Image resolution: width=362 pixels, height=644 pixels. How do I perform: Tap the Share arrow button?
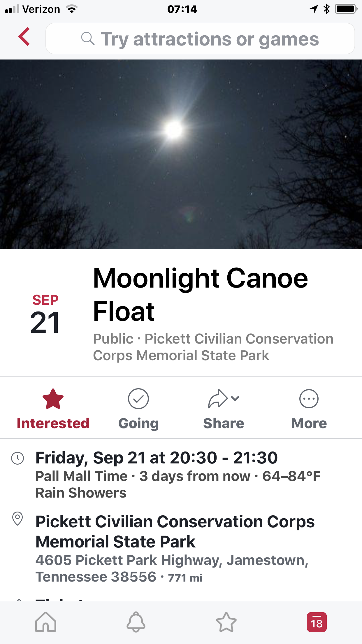(x=217, y=399)
